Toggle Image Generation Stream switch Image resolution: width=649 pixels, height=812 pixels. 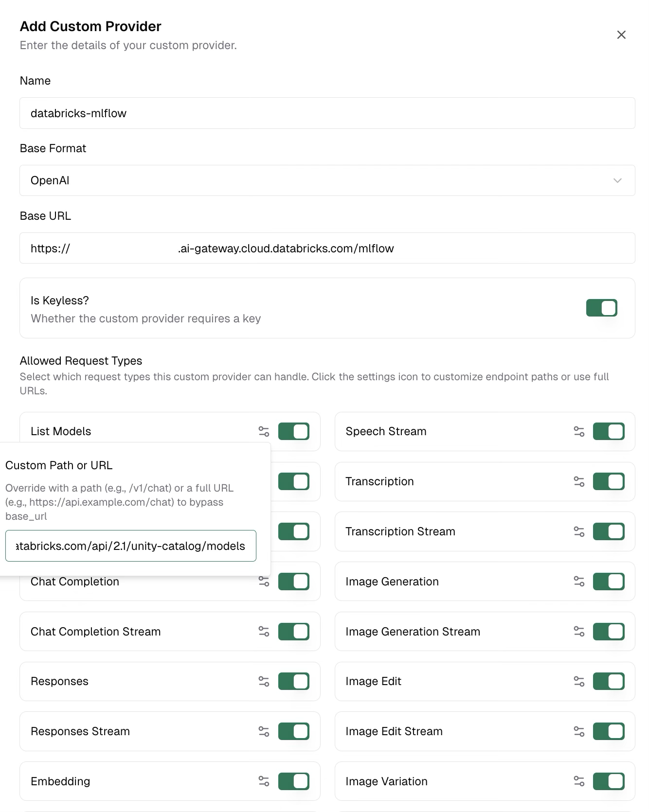point(609,632)
